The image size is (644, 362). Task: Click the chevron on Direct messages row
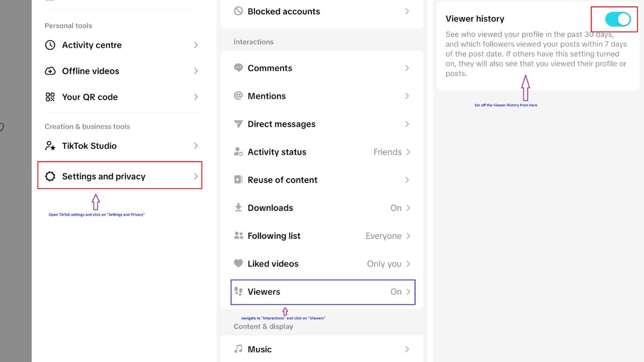point(407,124)
